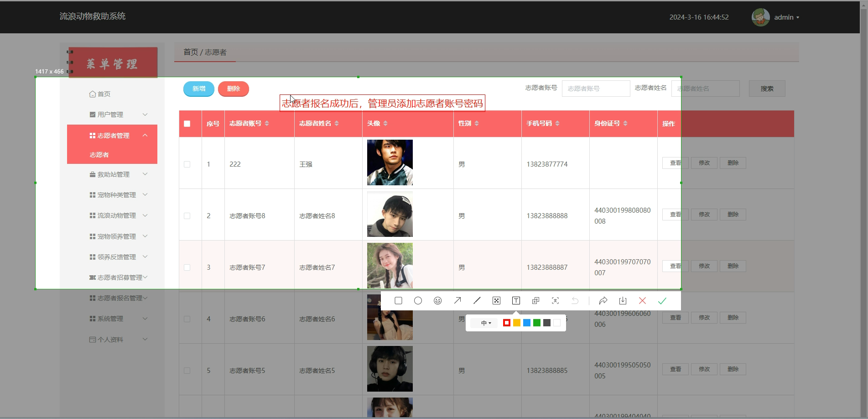Click the admin avatar icon
The image size is (868, 419).
pos(760,17)
